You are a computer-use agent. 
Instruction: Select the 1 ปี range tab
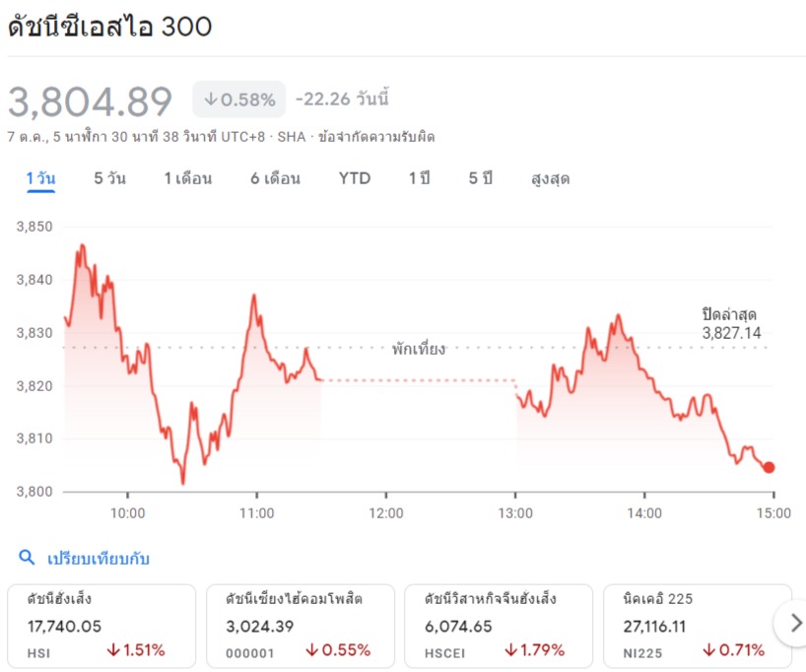[x=420, y=178]
